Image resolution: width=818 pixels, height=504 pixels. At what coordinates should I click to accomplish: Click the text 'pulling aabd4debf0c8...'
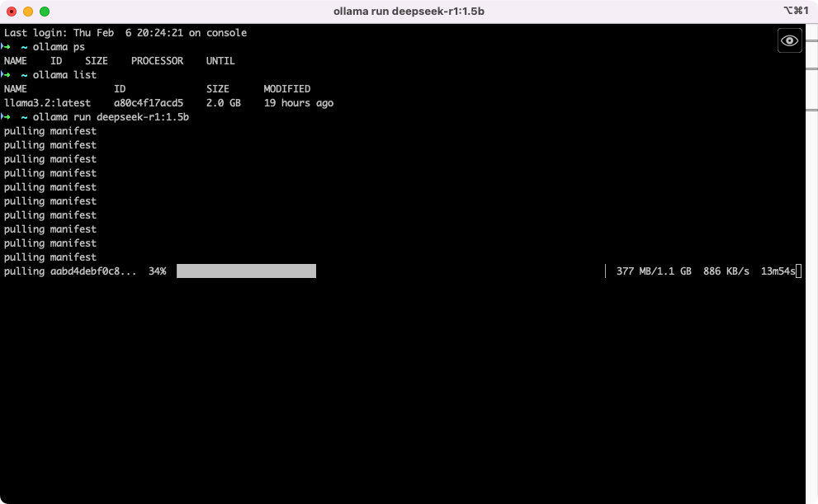pos(70,271)
